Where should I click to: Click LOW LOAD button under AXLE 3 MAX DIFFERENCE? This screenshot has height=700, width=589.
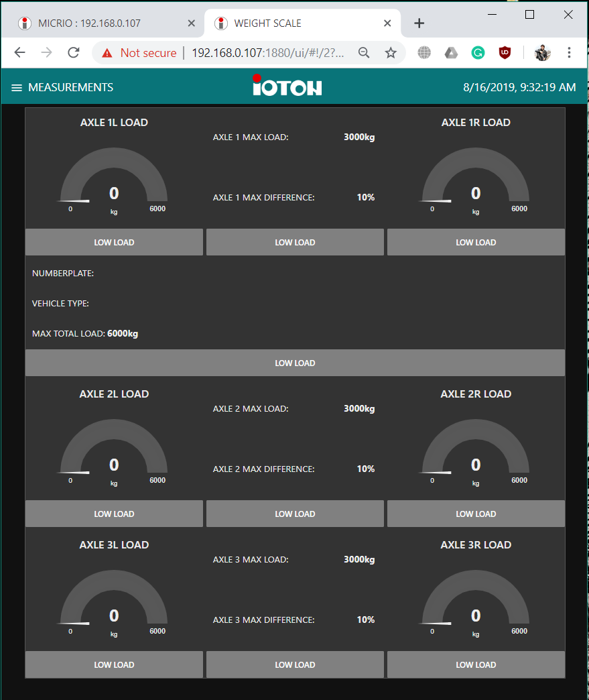[x=295, y=664]
